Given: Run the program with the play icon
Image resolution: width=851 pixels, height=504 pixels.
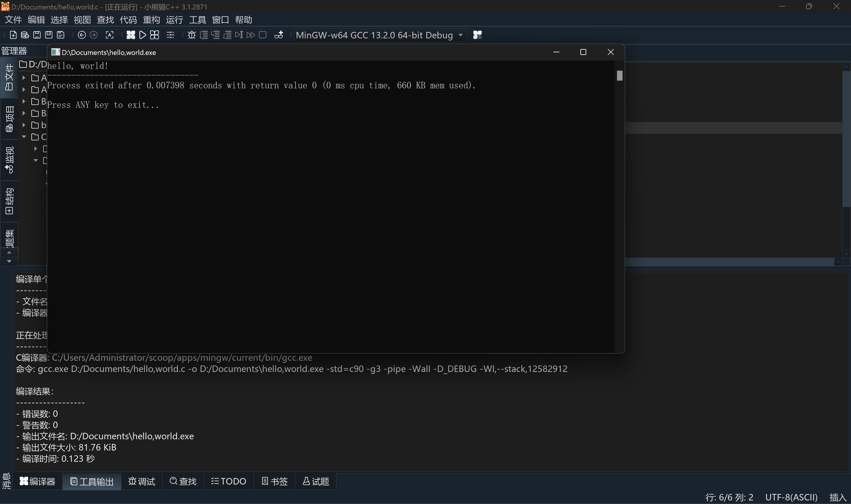Looking at the screenshot, I should [143, 35].
